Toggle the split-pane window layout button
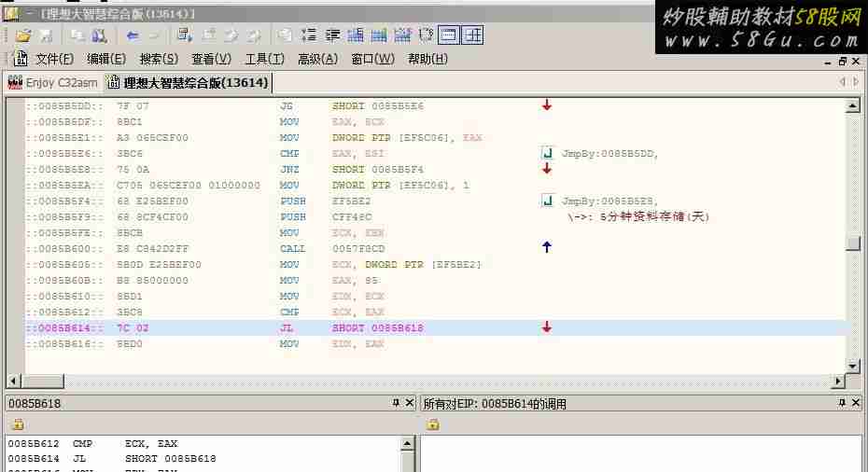The height and width of the screenshot is (472, 868). 472,35
